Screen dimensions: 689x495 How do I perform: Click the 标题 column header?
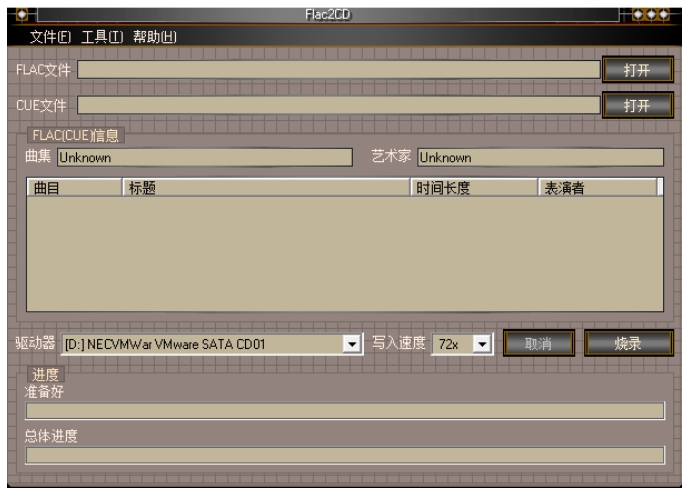point(266,188)
